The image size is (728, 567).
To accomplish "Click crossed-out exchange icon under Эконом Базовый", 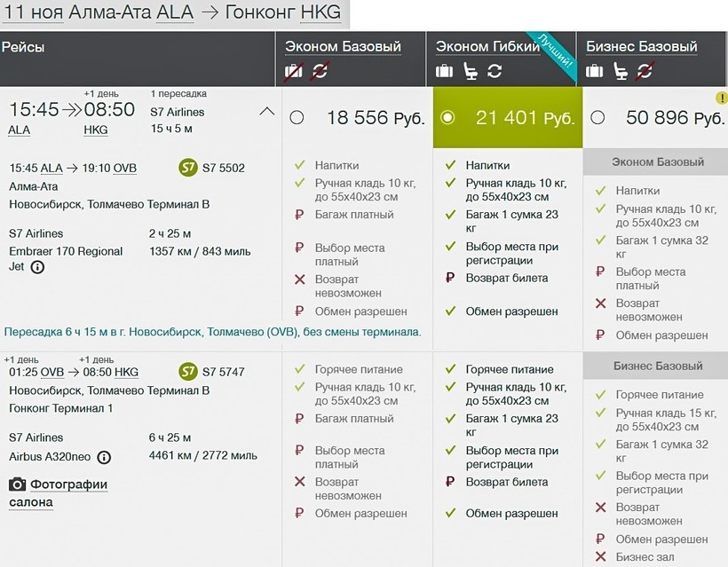I will [318, 71].
